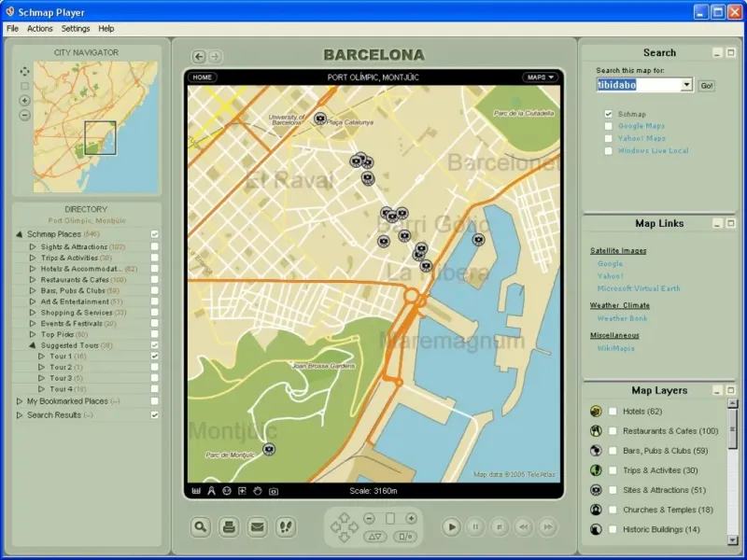
Task: Click camera marker near Parc de Montjuïc
Action: tap(269, 449)
